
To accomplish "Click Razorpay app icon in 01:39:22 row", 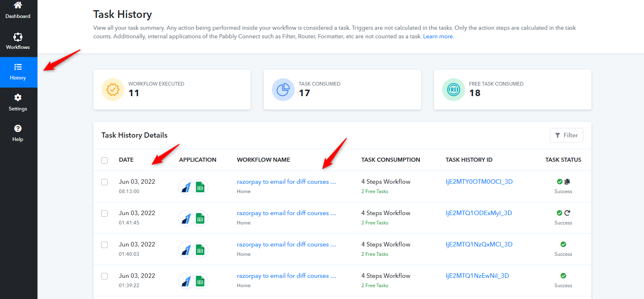I will pos(186,281).
